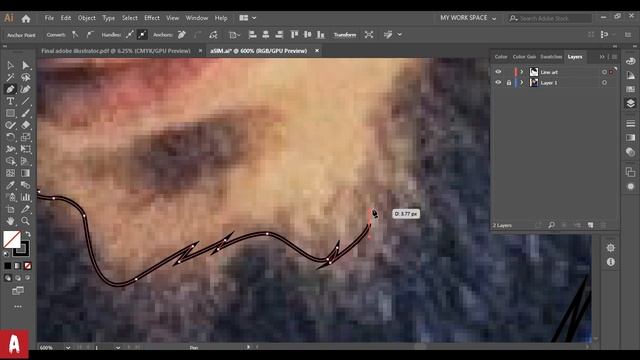Convert anchor point to smooth
Image resolution: width=640 pixels, height=360 pixels.
(90, 35)
